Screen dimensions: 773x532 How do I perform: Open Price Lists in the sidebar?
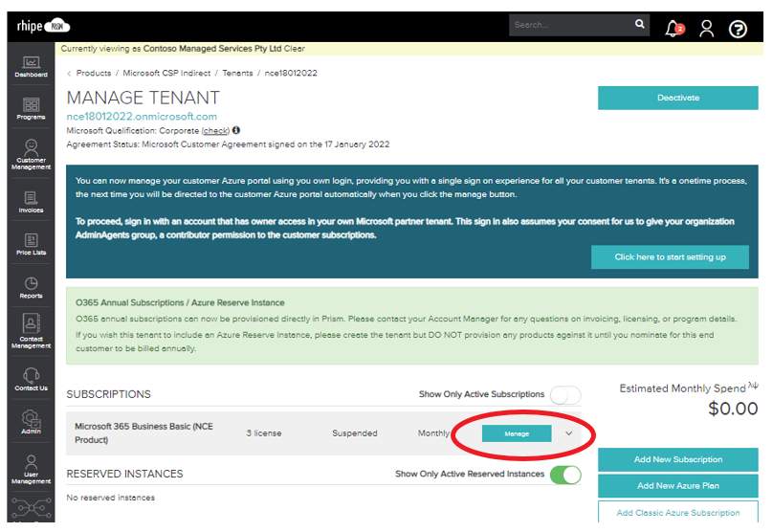(x=31, y=244)
